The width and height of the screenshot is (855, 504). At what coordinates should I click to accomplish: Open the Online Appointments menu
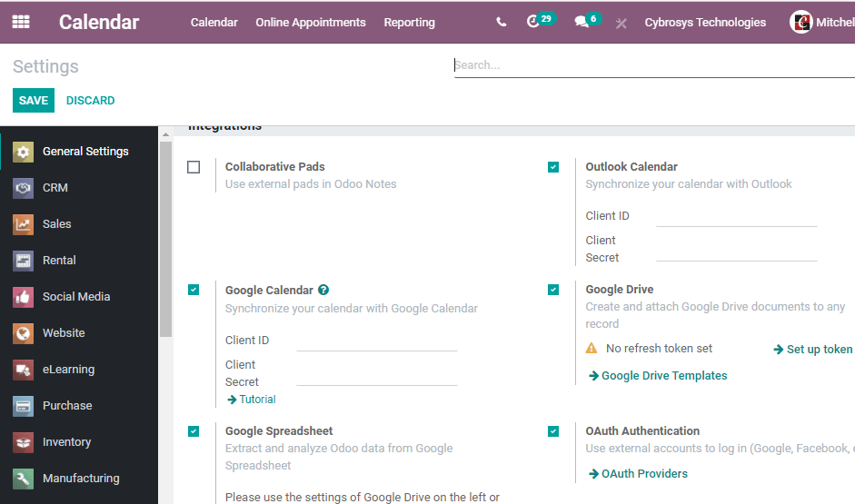pos(310,23)
